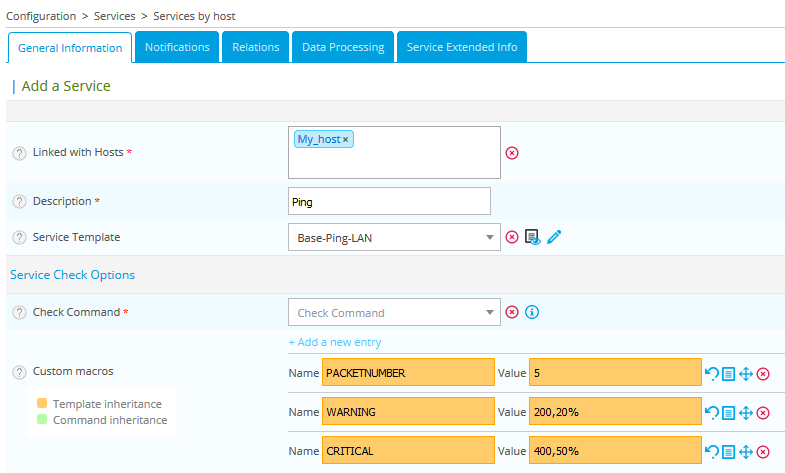Screen dimensions: 785x473
Task: Grab the move handle for CRITICAL macro
Action: click(x=746, y=451)
